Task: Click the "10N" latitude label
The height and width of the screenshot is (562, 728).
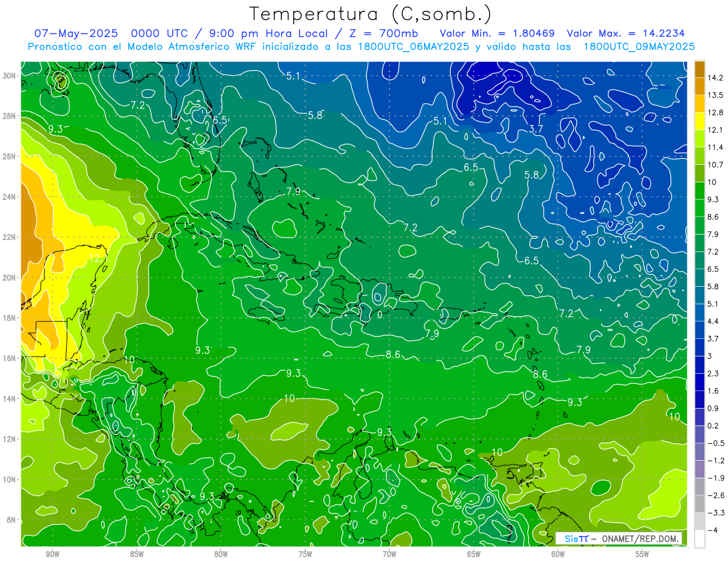Action: (10, 480)
